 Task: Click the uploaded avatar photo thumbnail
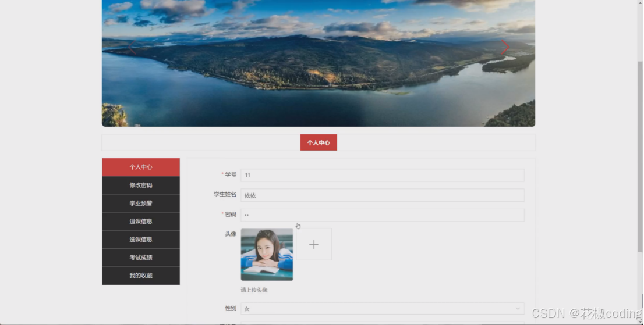(x=267, y=255)
